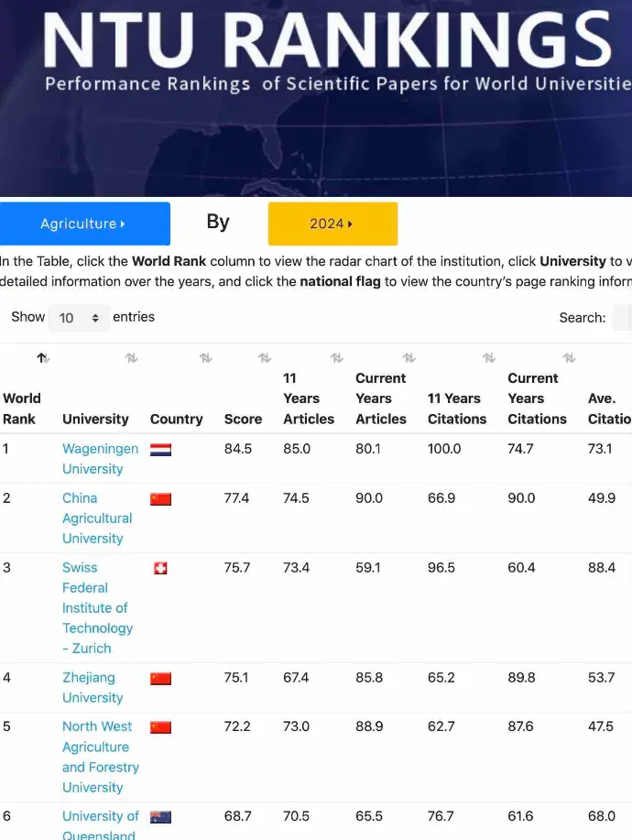Sort by 11 Years Articles arrow icon
632x840 pixels.
pos(337,358)
